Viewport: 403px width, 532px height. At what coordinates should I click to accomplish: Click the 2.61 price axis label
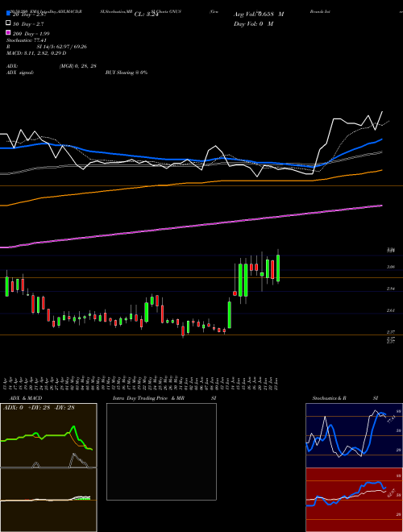390,310
